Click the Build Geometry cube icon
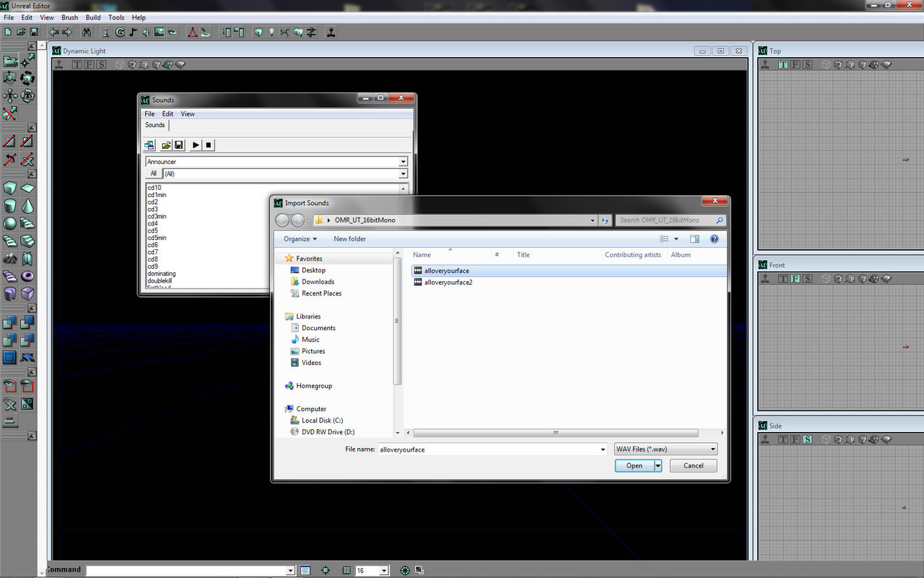924x578 pixels. point(258,33)
